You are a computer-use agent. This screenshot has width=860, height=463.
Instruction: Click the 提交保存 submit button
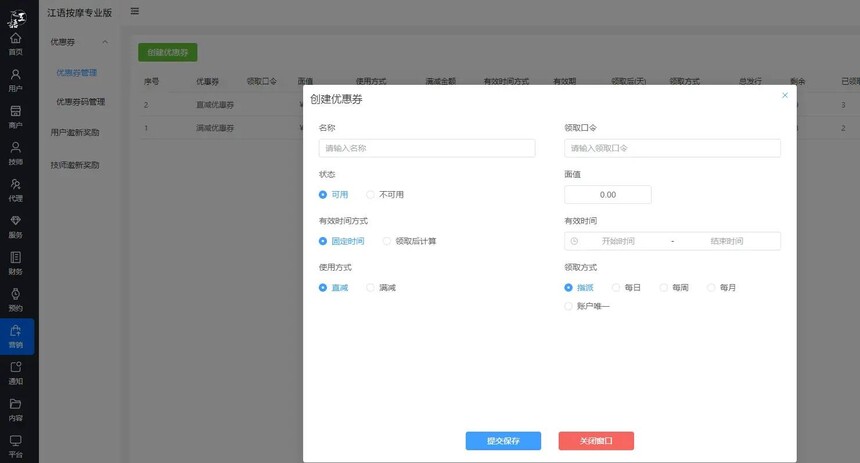coord(503,441)
